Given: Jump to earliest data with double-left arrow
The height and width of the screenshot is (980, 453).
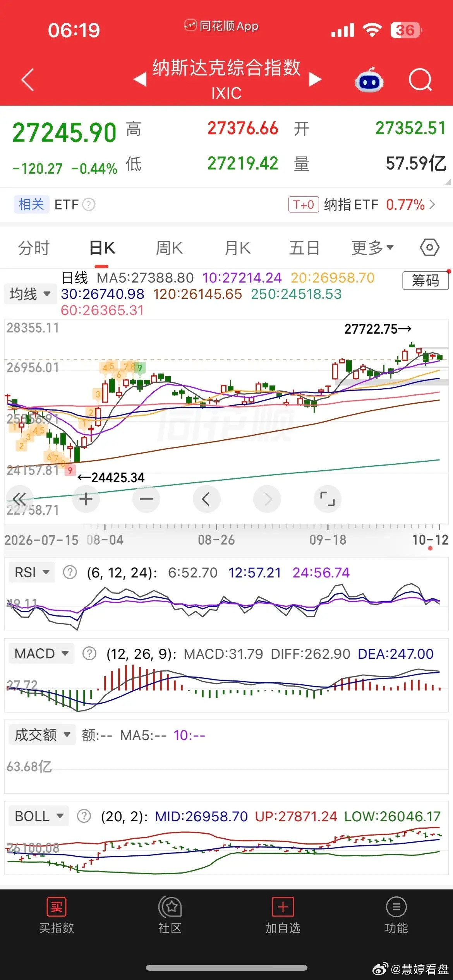Looking at the screenshot, I should (19, 499).
